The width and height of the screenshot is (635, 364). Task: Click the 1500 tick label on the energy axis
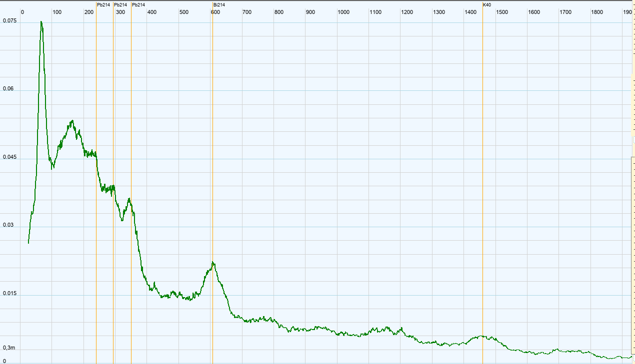pyautogui.click(x=502, y=12)
